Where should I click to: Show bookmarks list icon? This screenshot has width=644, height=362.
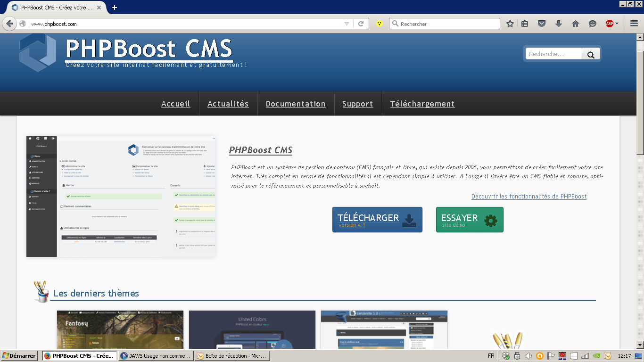click(525, 24)
